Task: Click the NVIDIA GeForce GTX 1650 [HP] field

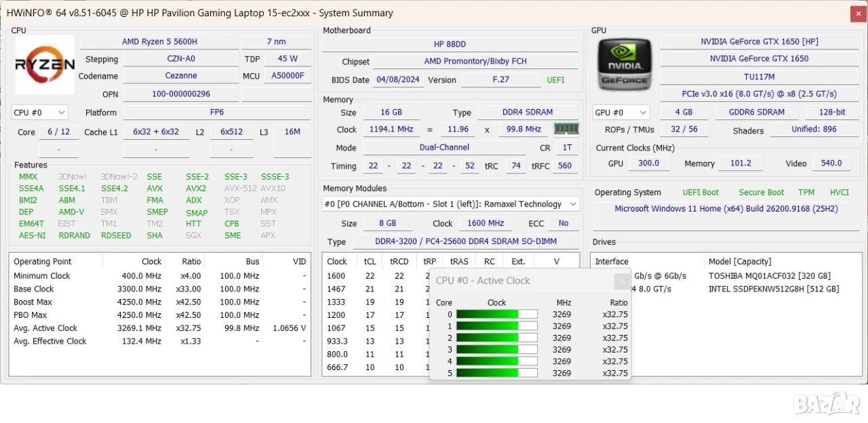Action: click(x=759, y=41)
